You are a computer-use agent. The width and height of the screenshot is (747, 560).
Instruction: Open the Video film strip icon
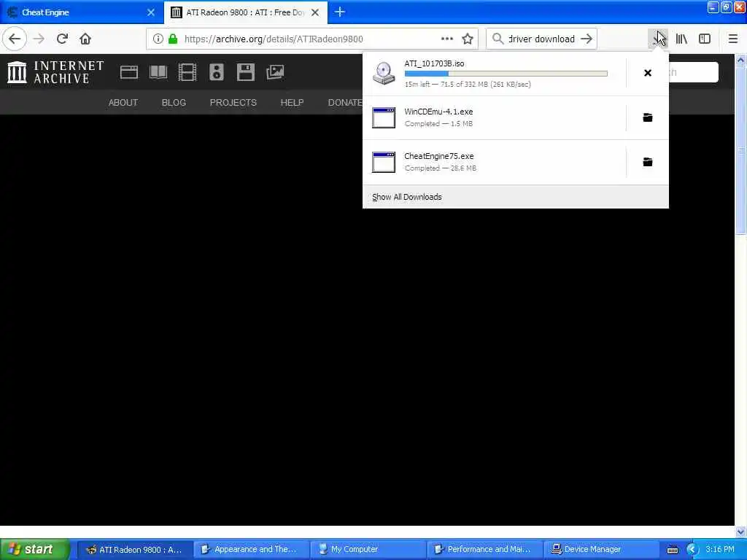click(187, 72)
